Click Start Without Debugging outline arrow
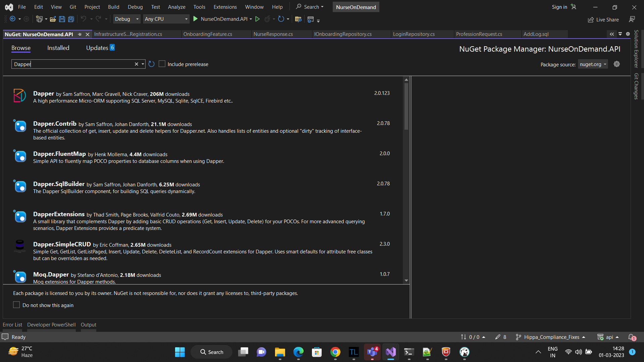Image resolution: width=644 pixels, height=362 pixels. pos(257,19)
